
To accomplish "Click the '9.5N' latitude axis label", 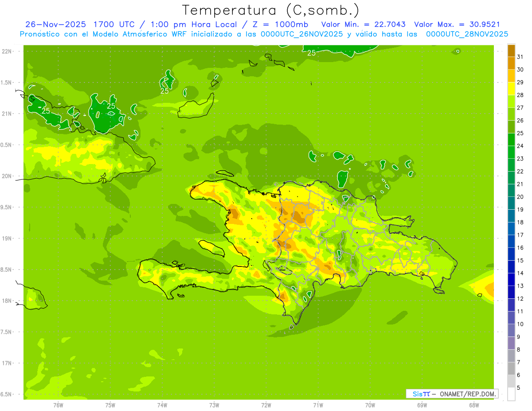I will click(x=6, y=207).
